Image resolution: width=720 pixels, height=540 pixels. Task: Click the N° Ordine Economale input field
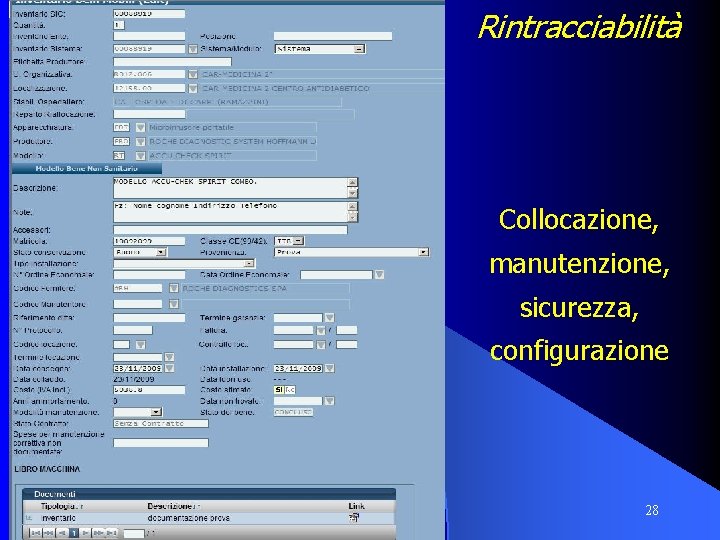[x=149, y=275]
